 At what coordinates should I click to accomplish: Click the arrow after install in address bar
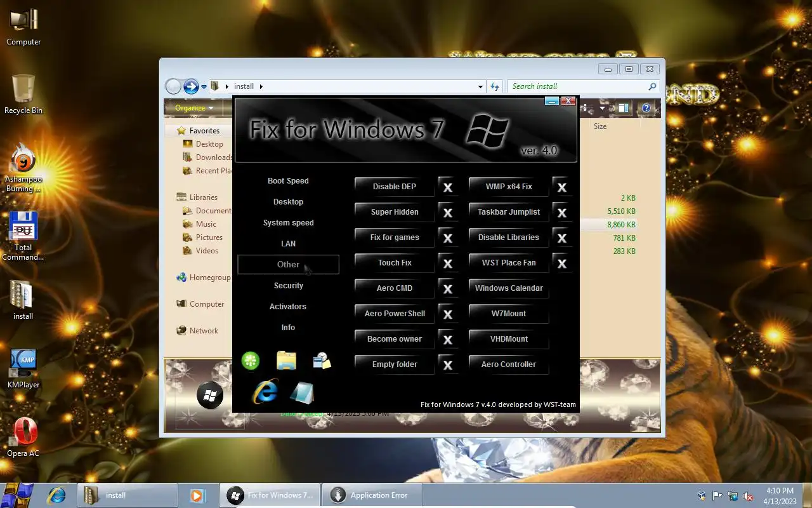click(261, 86)
